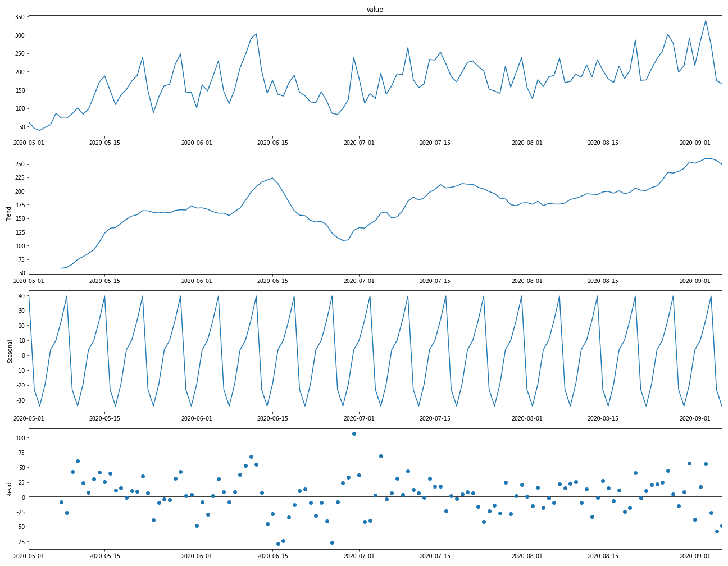Screen dimensions: 728x566
Task: Click the 350 tick on the value chart
Action: coord(20,17)
